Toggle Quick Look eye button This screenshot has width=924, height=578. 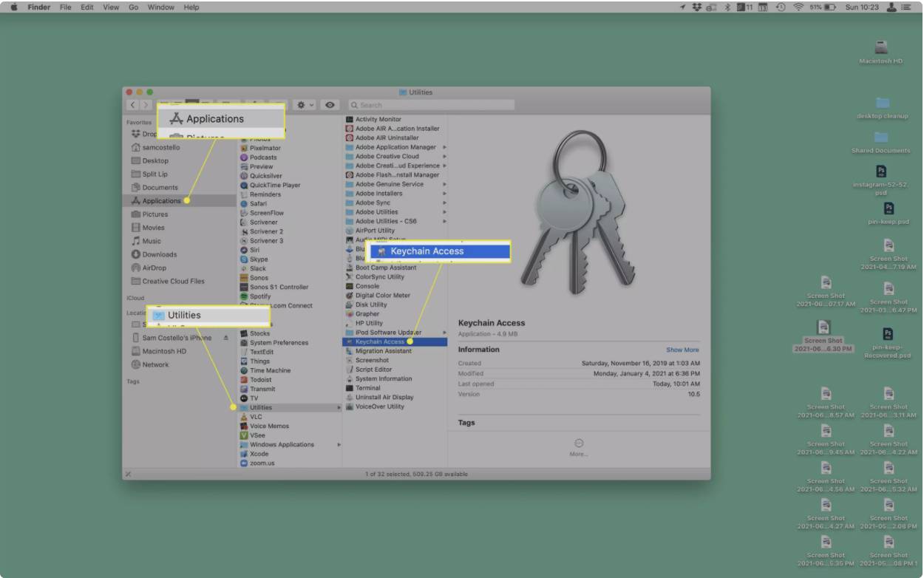330,106
